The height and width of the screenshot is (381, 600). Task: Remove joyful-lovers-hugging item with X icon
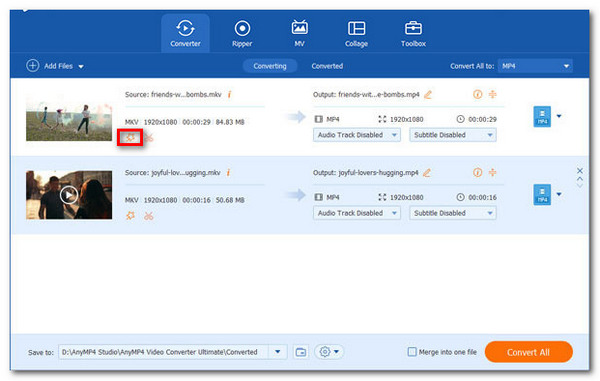pos(580,171)
